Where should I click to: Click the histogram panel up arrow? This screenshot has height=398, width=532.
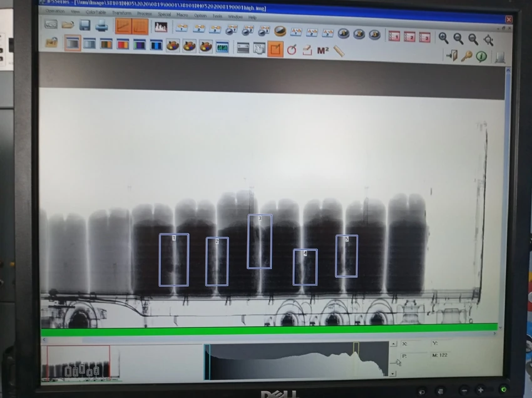coord(393,344)
